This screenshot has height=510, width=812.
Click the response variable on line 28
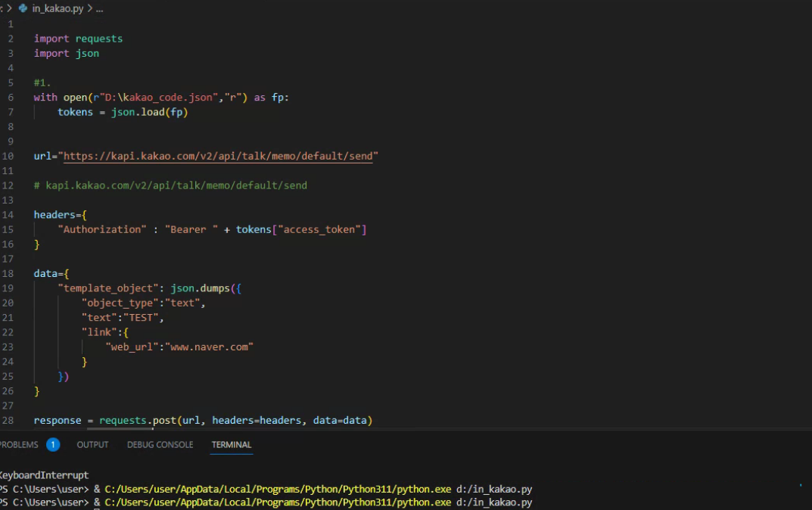(58, 421)
